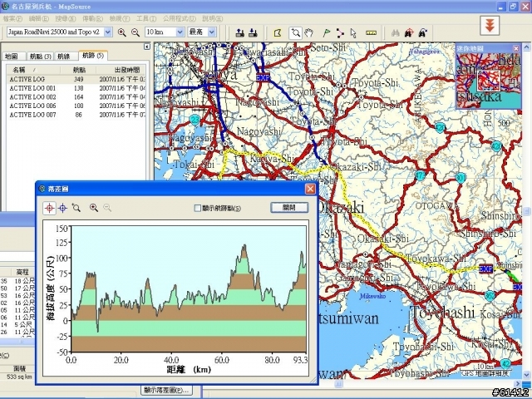Click the 關閉 button in profile dialog
This screenshot has height=399, width=532.
[289, 207]
